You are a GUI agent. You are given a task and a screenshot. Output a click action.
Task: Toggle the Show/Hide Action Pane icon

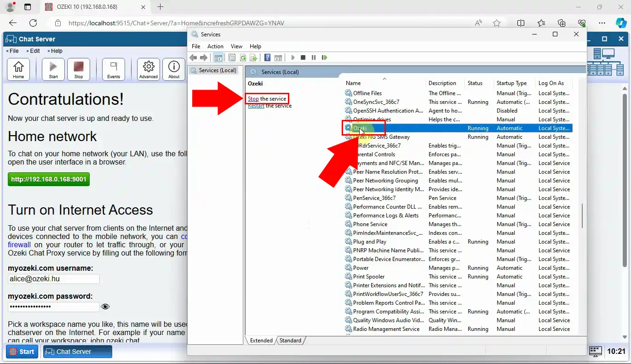point(278,57)
